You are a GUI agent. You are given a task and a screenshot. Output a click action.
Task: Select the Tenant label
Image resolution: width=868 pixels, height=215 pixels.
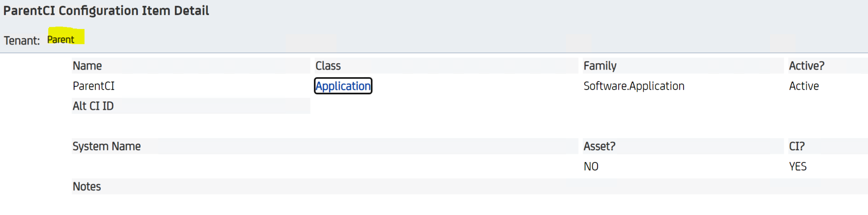pyautogui.click(x=22, y=40)
